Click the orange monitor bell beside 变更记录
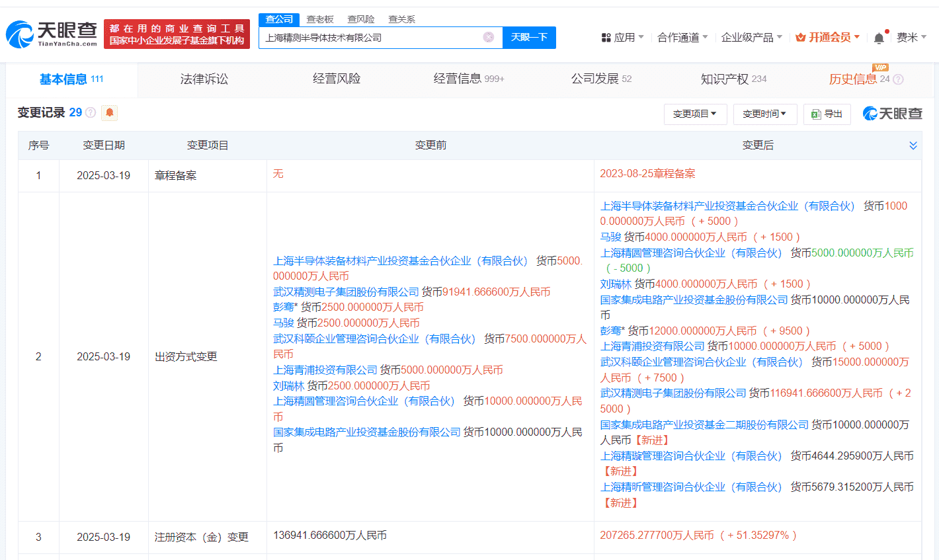 point(109,112)
